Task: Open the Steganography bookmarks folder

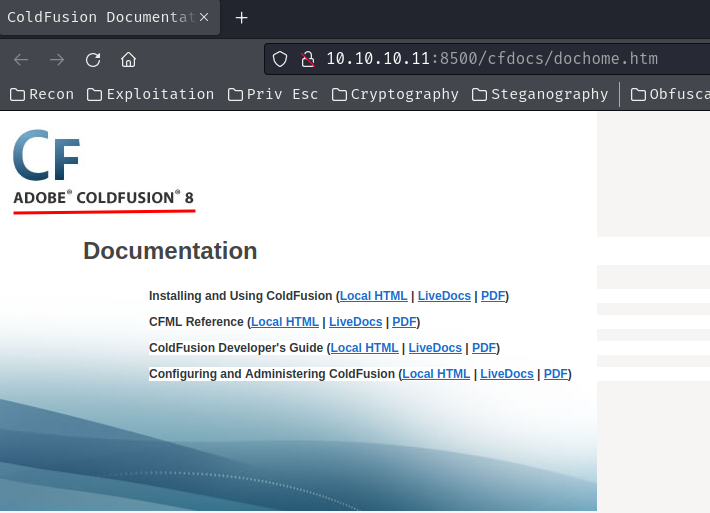Action: (540, 94)
